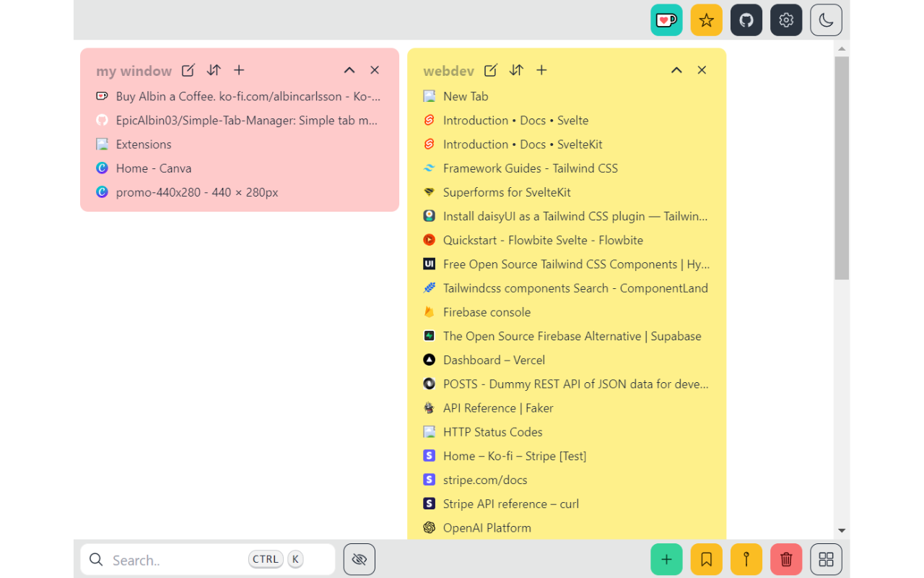The width and height of the screenshot is (924, 578).
Task: Open 'POSTS - Dummy REST API' tab
Action: tap(567, 384)
